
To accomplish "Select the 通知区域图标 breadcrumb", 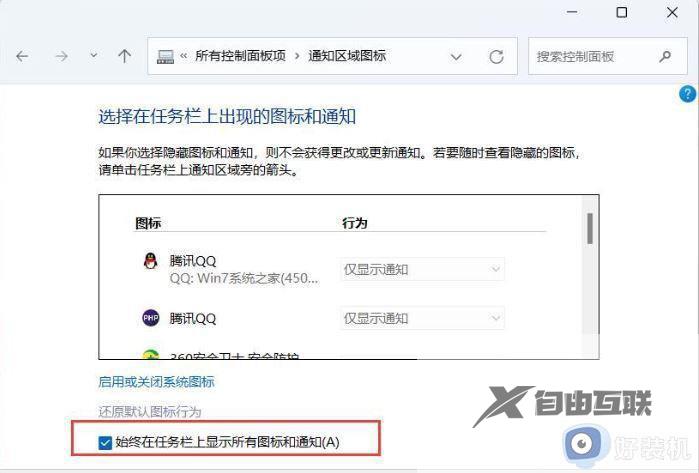I will click(x=347, y=56).
